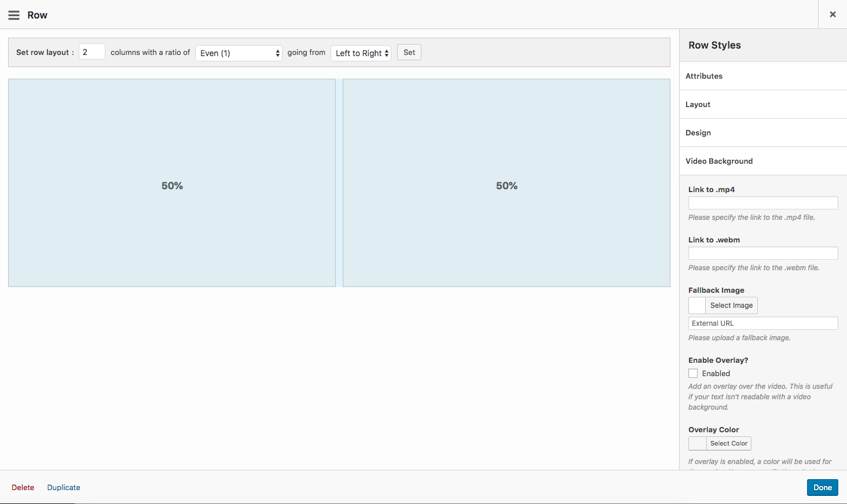
Task: Click the Set button for row layout
Action: [409, 52]
